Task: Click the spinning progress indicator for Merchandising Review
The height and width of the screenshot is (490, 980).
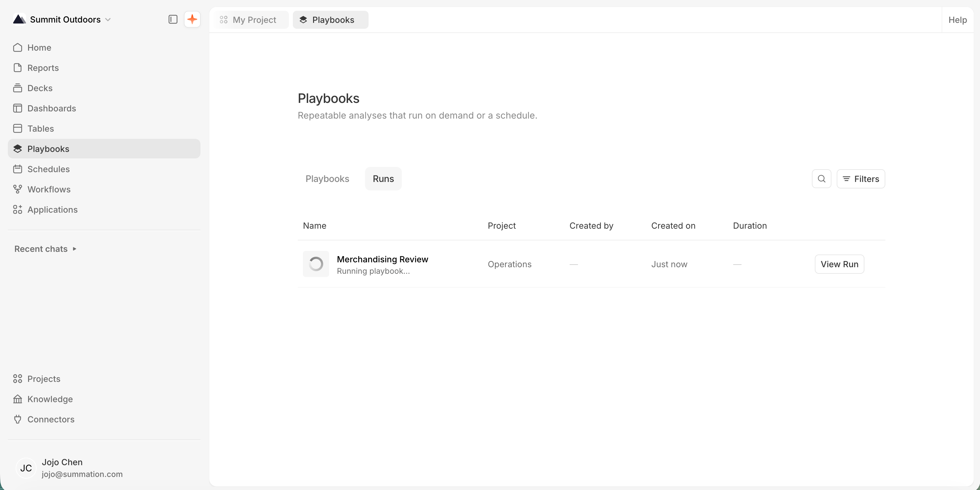Action: (316, 264)
